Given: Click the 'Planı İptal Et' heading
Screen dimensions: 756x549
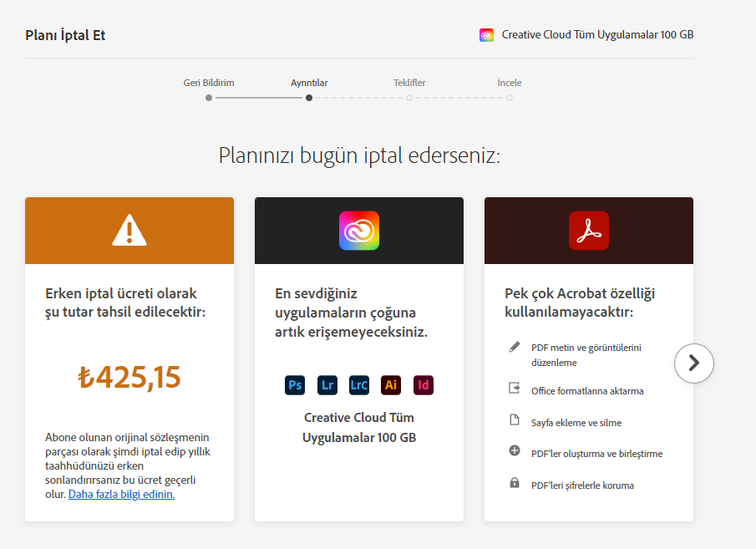Looking at the screenshot, I should 65,35.
